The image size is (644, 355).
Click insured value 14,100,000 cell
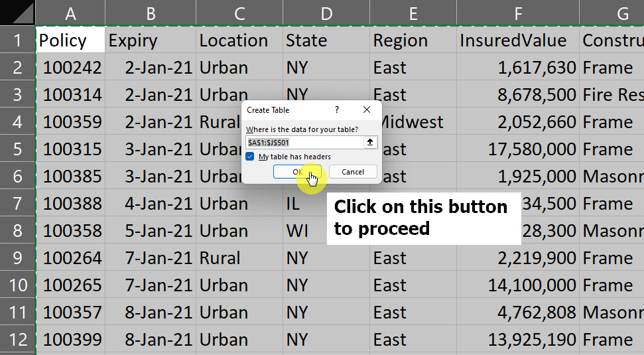point(518,285)
